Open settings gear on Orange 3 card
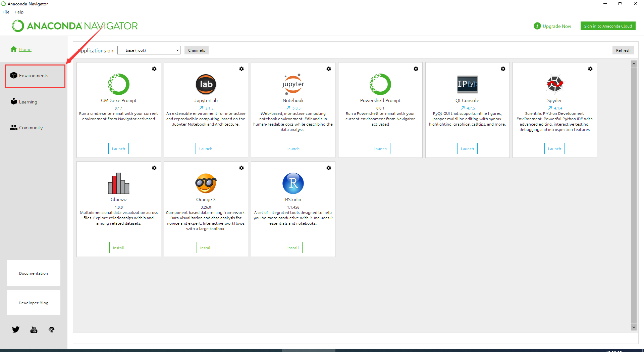 (x=241, y=168)
